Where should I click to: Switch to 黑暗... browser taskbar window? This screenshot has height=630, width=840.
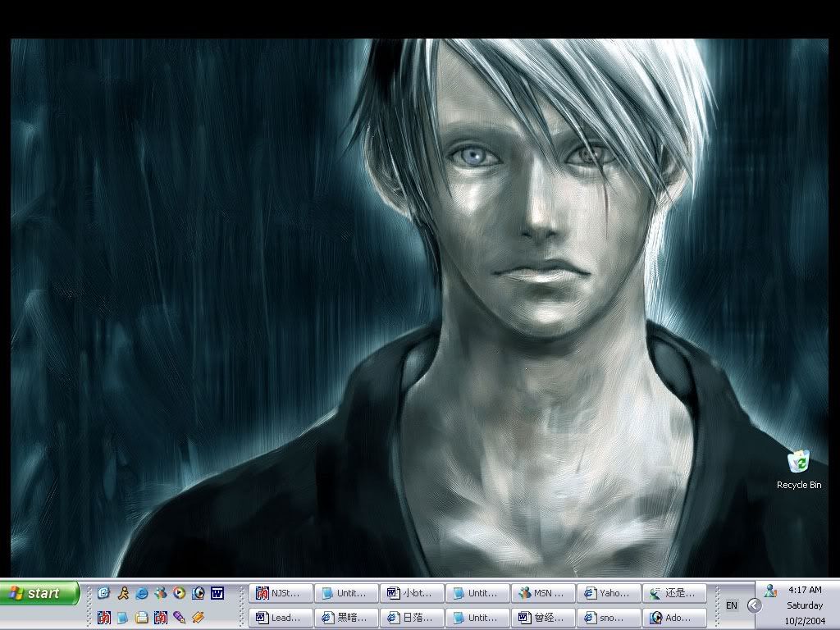click(x=347, y=618)
